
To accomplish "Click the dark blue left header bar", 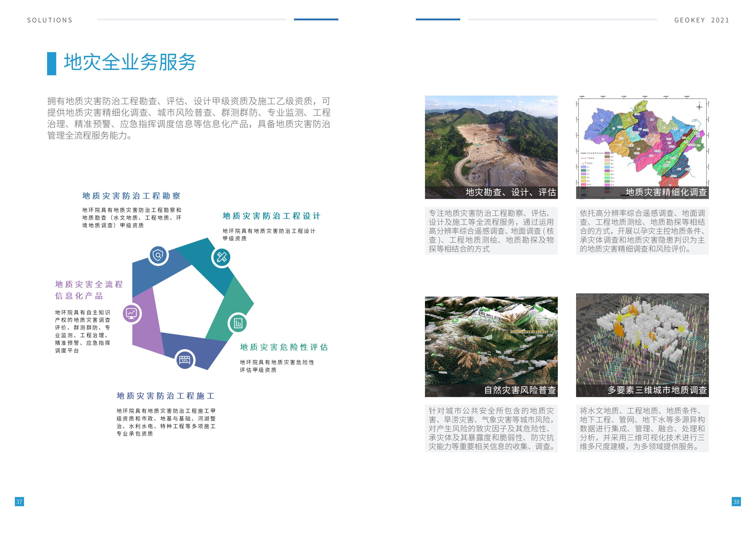I will pos(316,19).
